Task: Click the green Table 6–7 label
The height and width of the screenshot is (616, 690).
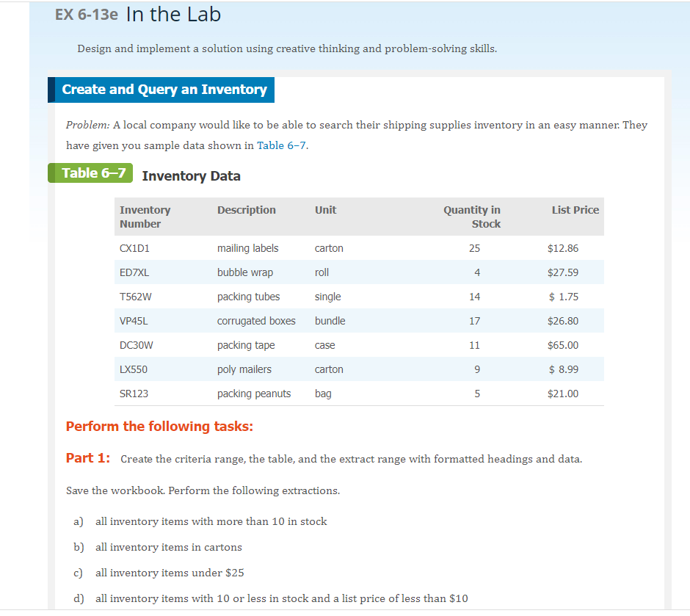Action: coord(90,173)
